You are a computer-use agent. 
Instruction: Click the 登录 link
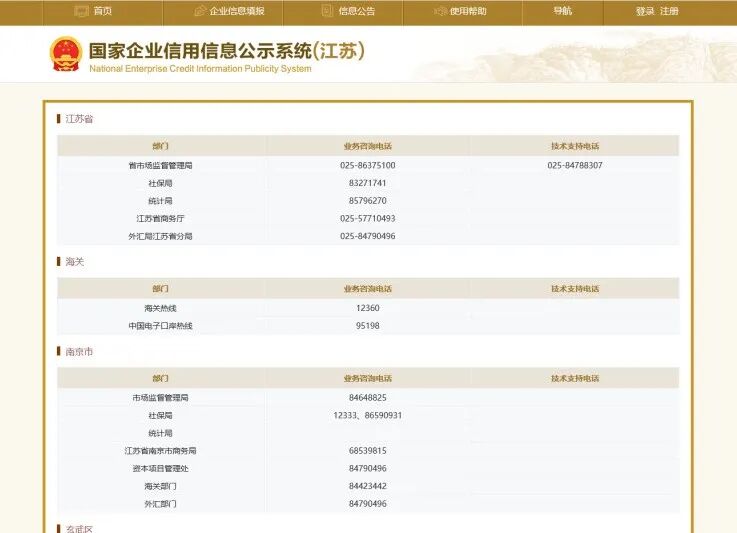click(645, 11)
